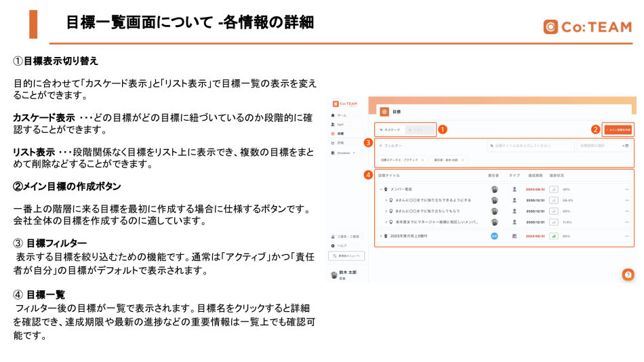Click the progress chart icon at 40%
644x362 pixels.
(x=554, y=189)
